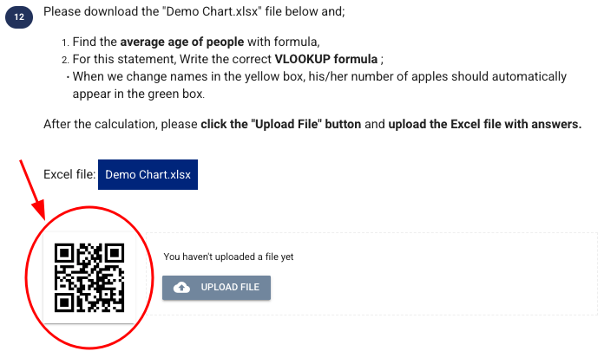Screen dimensions: 604x364
Task: Click bold phrase click the "Upload File" button
Action: point(281,124)
